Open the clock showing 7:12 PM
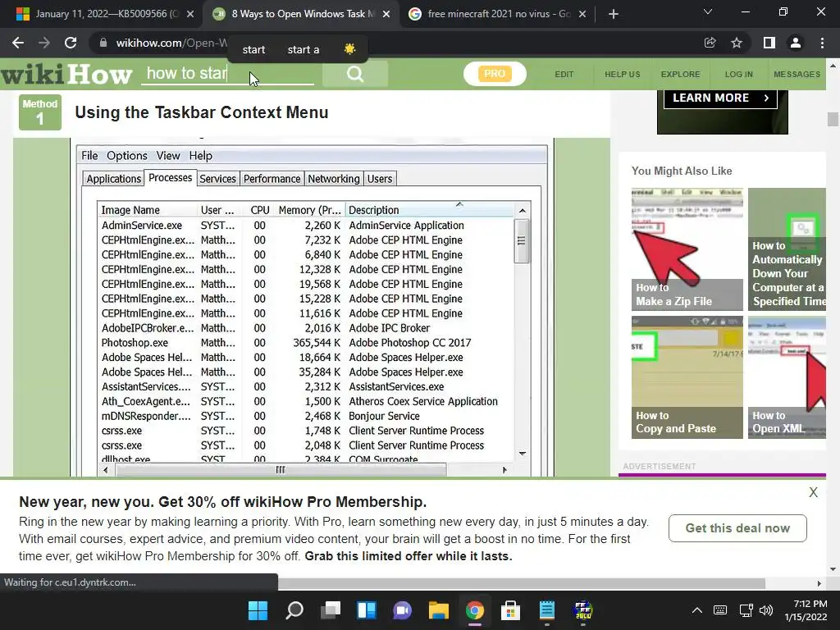This screenshot has height=630, width=840. coord(806,610)
